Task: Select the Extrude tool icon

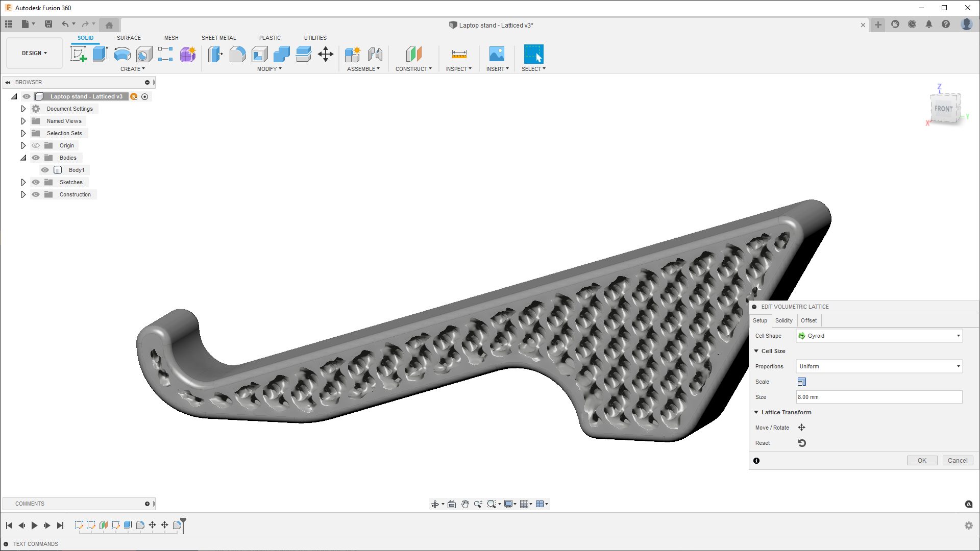Action: (x=100, y=54)
